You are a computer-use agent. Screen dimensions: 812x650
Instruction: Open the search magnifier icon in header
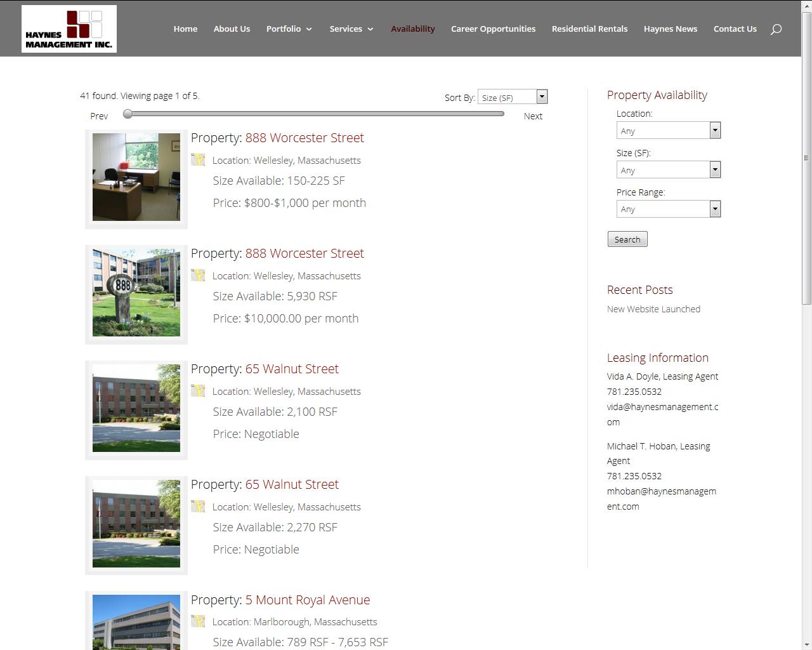click(x=776, y=29)
